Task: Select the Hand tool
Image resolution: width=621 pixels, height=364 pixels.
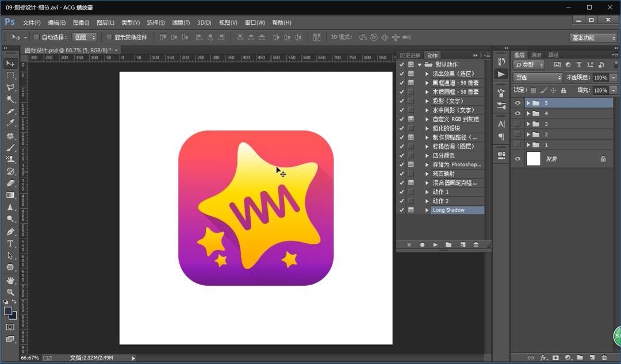Action: click(10, 280)
